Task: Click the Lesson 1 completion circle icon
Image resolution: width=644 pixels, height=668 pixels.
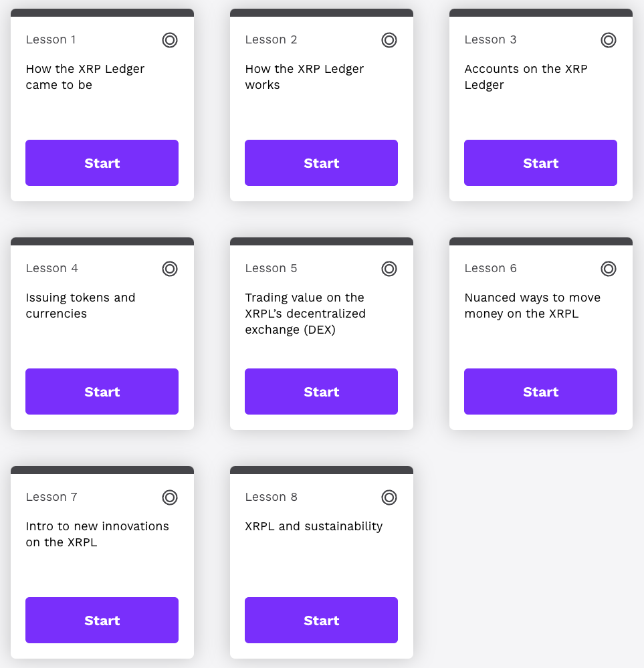Action: click(170, 40)
